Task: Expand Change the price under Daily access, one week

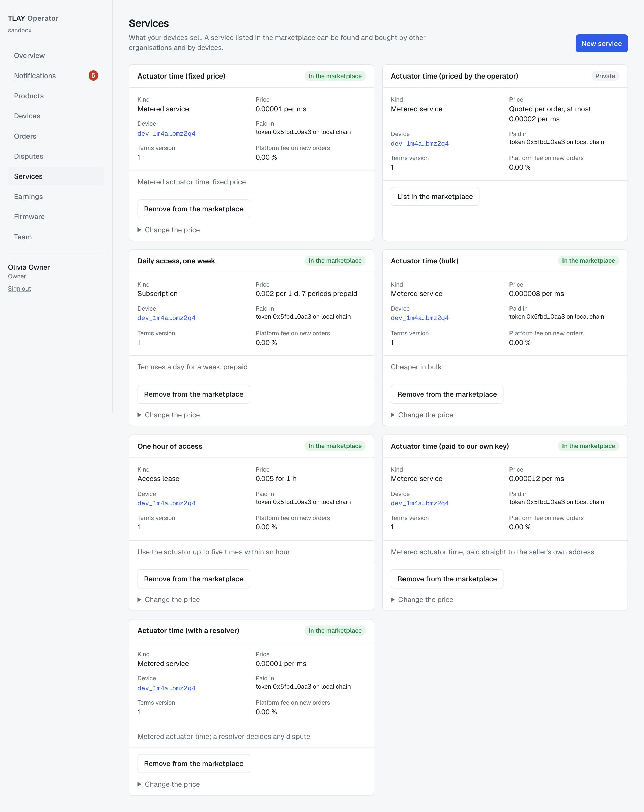Action: [169, 415]
